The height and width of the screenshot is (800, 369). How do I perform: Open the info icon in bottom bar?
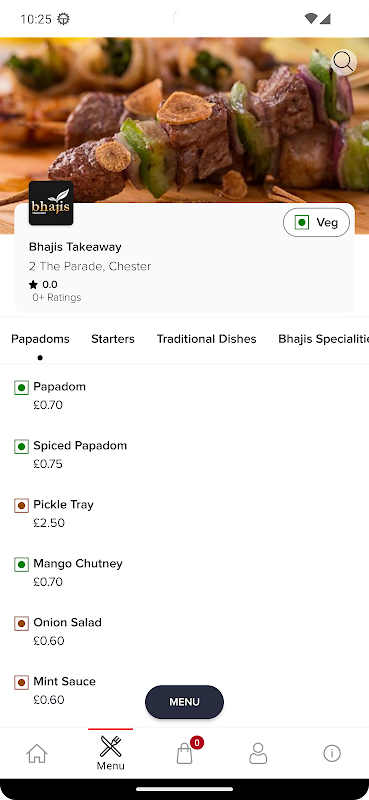332,753
